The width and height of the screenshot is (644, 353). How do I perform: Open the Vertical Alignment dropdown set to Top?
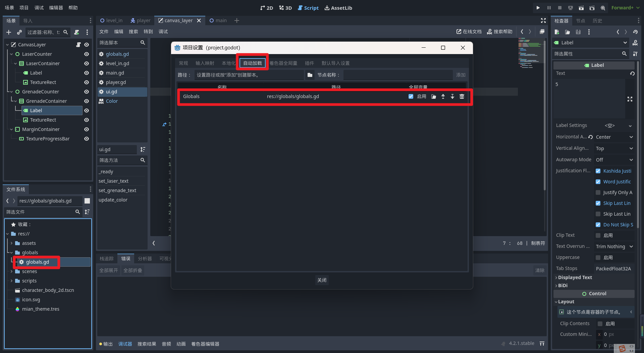click(x=614, y=148)
